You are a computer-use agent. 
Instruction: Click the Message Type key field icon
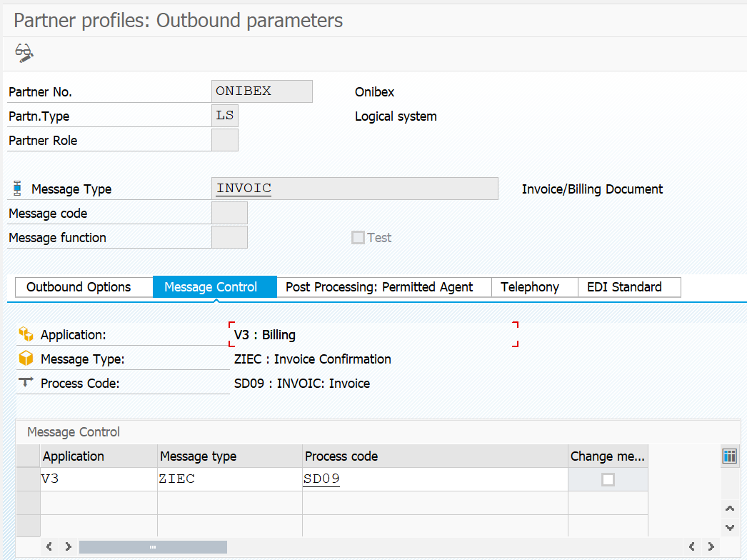tap(18, 189)
